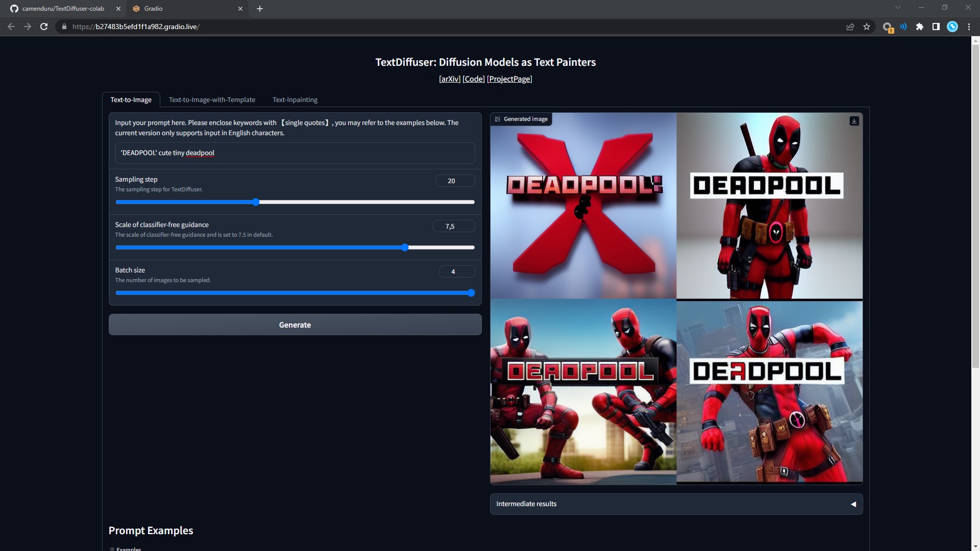Bookmark page with the star icon
This screenshot has width=980, height=551.
pyautogui.click(x=867, y=27)
